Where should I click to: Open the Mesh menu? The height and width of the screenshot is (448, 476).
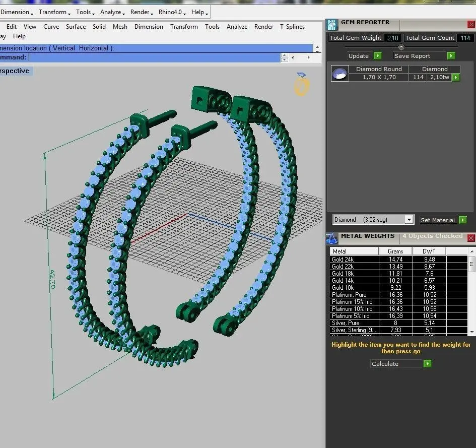pyautogui.click(x=120, y=27)
